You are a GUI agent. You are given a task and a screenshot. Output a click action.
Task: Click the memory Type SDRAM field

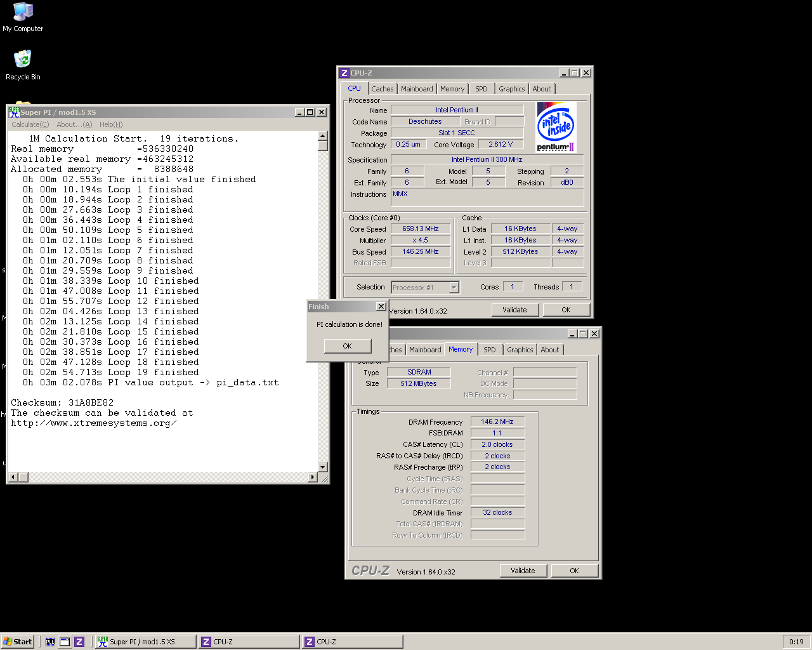419,372
